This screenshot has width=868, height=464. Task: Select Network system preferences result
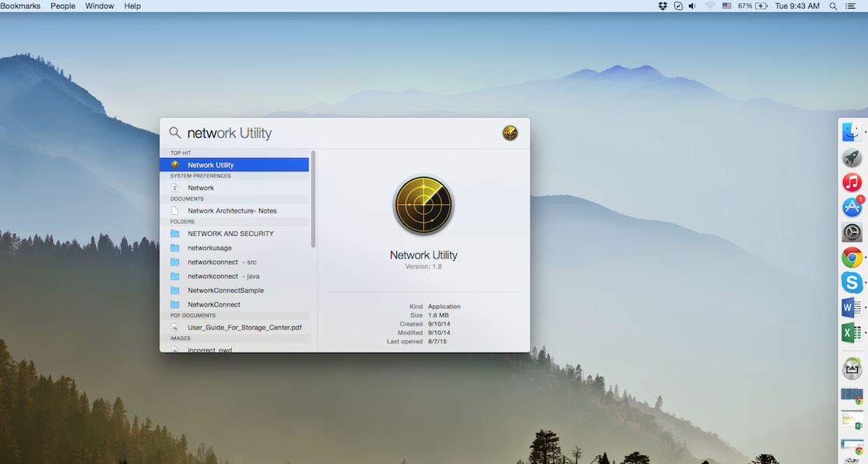(x=234, y=188)
